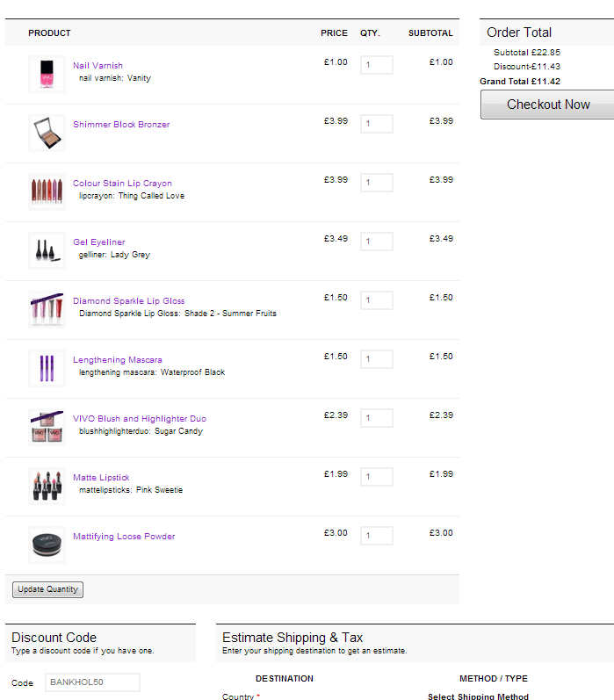Viewport: 614px width, 700px height.
Task: Select the Gel Eyeliner product thumbnail
Action: coord(47,251)
